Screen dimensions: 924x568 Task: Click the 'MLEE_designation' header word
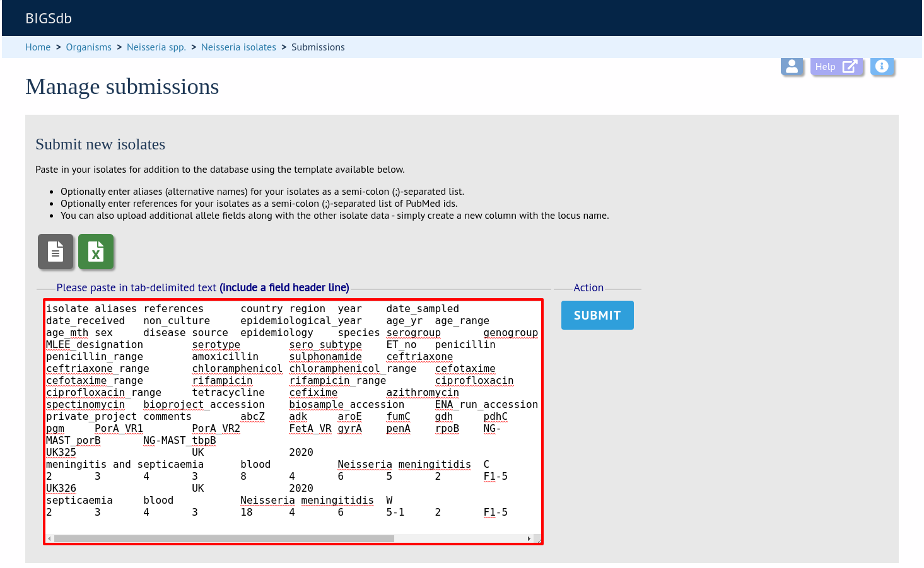pyautogui.click(x=95, y=345)
